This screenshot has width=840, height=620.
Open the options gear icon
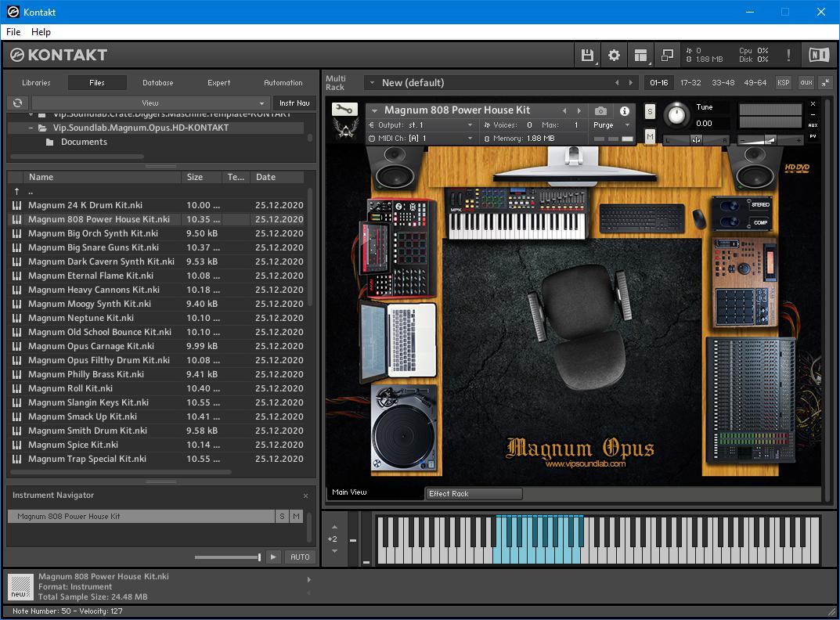(x=615, y=55)
